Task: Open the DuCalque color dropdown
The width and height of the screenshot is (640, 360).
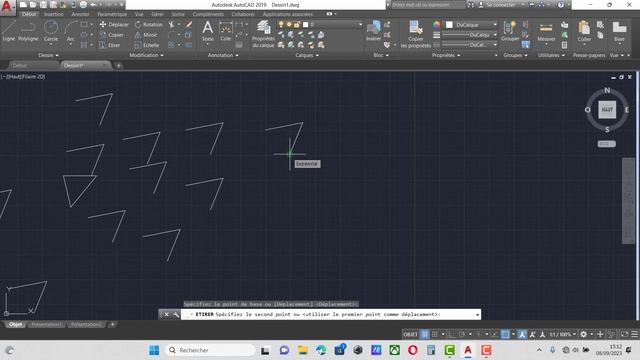Action: (x=471, y=24)
